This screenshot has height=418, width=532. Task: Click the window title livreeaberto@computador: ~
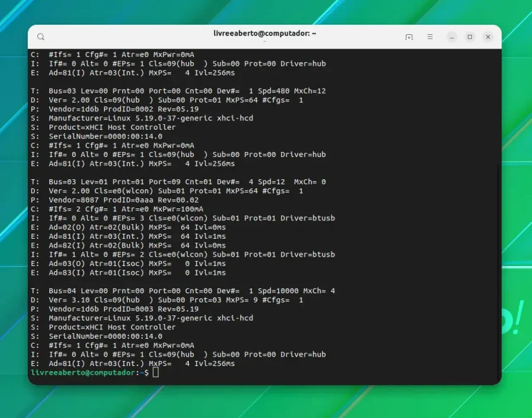pyautogui.click(x=265, y=33)
